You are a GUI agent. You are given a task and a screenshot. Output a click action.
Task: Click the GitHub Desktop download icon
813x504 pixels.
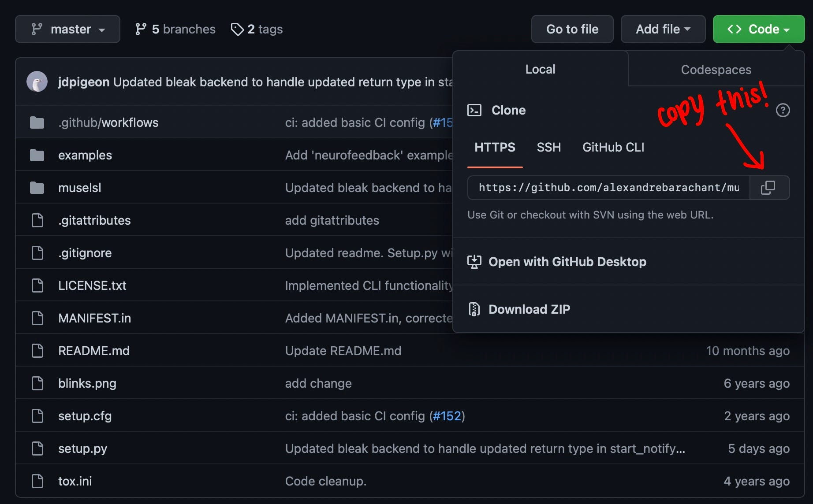pos(474,262)
